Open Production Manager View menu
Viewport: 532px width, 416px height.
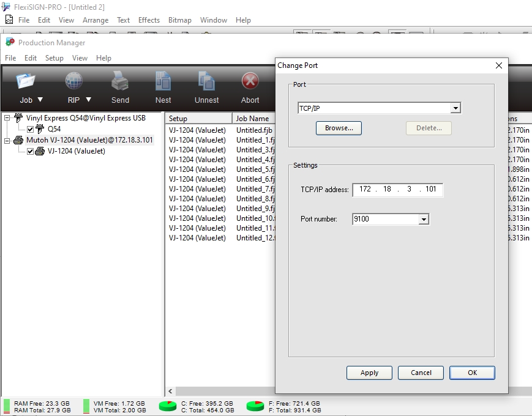(x=80, y=58)
